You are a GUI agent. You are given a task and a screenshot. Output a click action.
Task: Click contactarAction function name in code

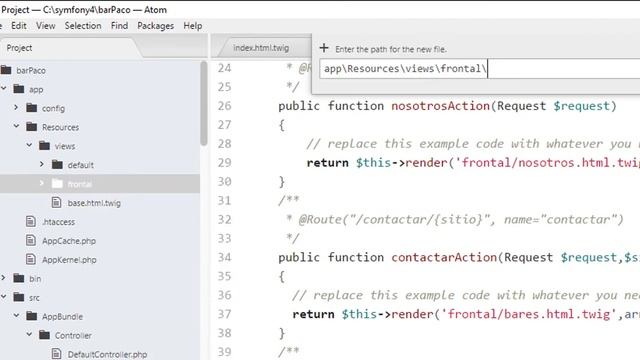point(444,257)
